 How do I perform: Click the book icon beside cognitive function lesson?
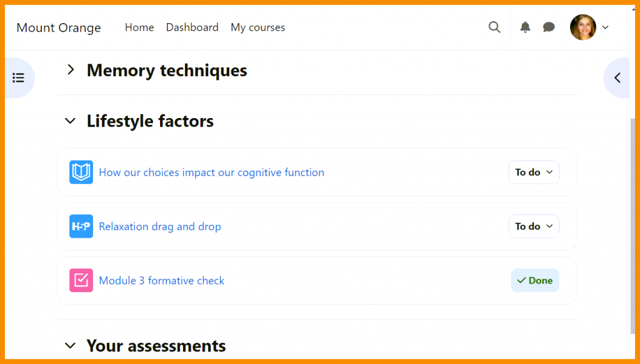pos(81,172)
